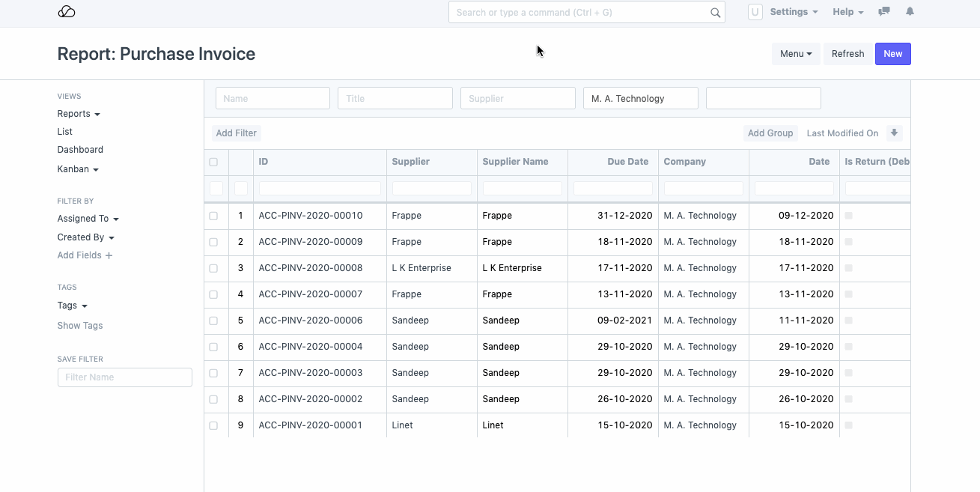Click the cloud logo home icon

pyautogui.click(x=67, y=12)
